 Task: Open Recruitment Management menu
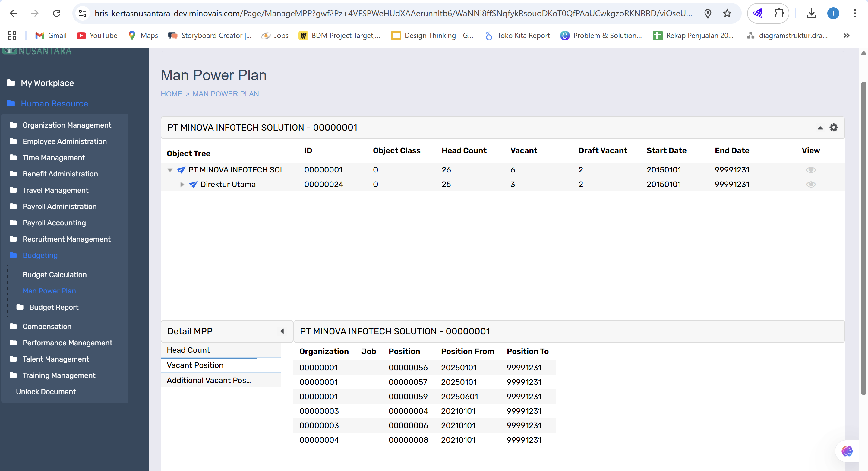(66, 239)
